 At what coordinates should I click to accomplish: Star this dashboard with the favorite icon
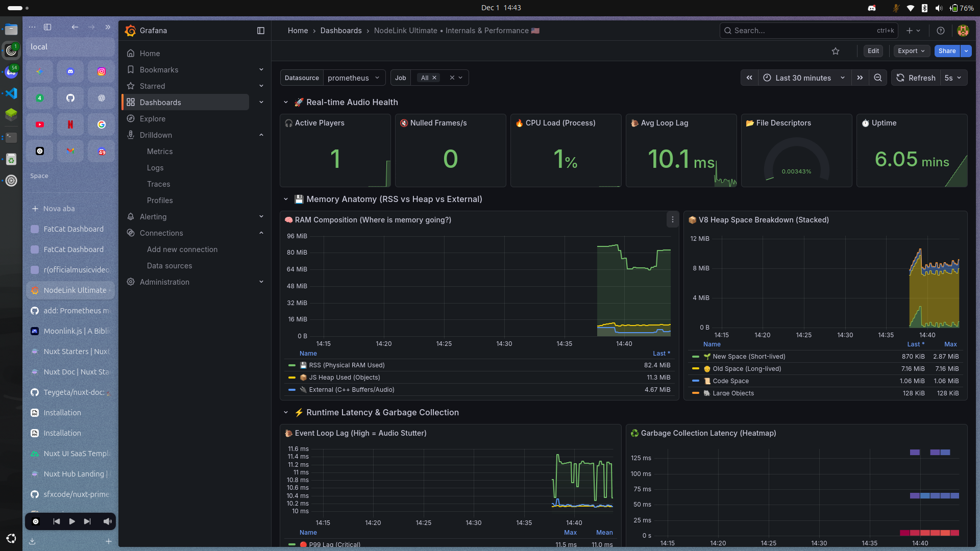pyautogui.click(x=836, y=51)
